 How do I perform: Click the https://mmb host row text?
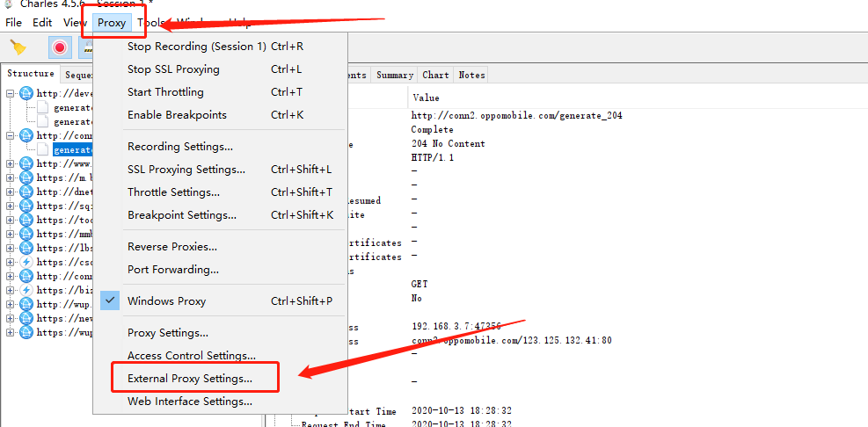(64, 234)
